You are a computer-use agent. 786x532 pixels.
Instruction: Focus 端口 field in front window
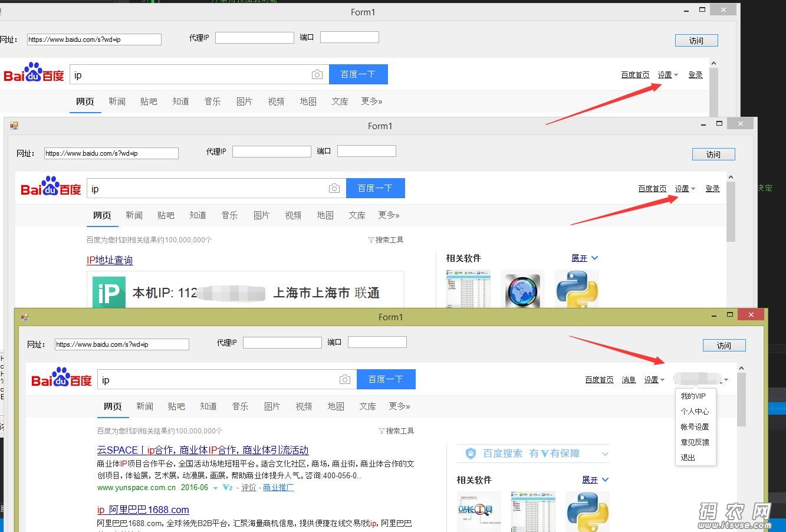pos(377,342)
